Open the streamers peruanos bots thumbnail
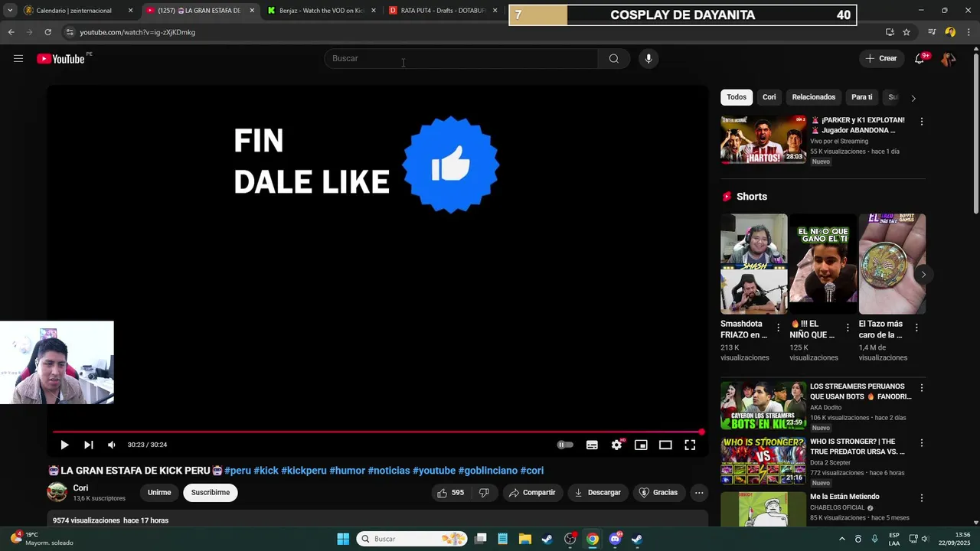Viewport: 980px width, 551px height. (x=763, y=406)
